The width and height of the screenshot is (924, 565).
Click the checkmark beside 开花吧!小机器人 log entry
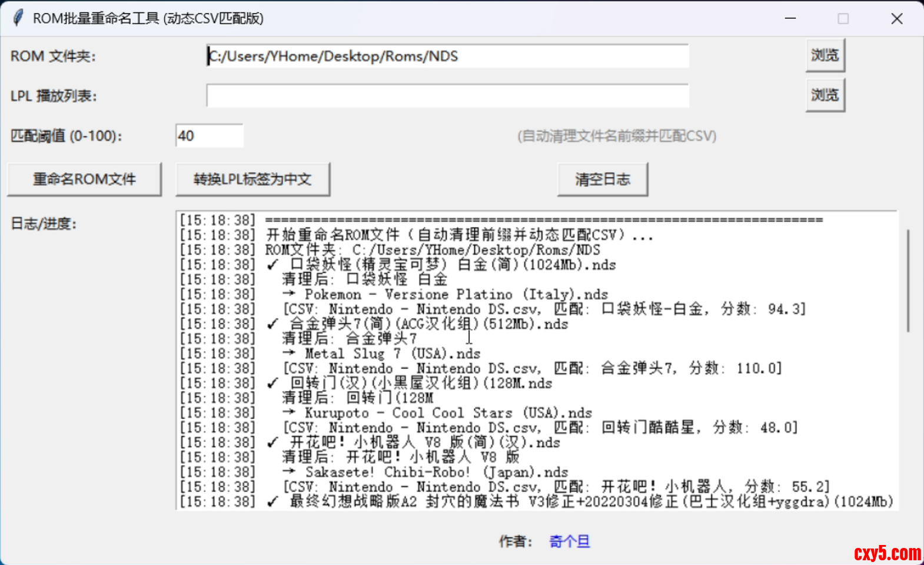coord(272,443)
